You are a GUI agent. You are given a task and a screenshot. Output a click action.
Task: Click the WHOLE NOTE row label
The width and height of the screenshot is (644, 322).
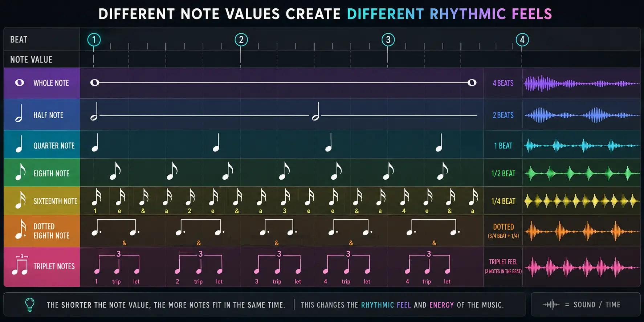[51, 83]
